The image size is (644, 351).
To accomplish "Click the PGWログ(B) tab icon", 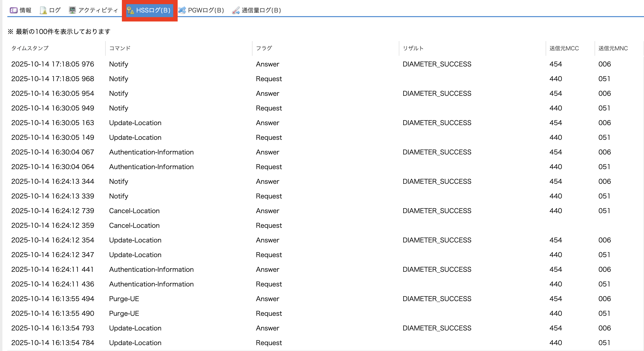I will (x=182, y=10).
